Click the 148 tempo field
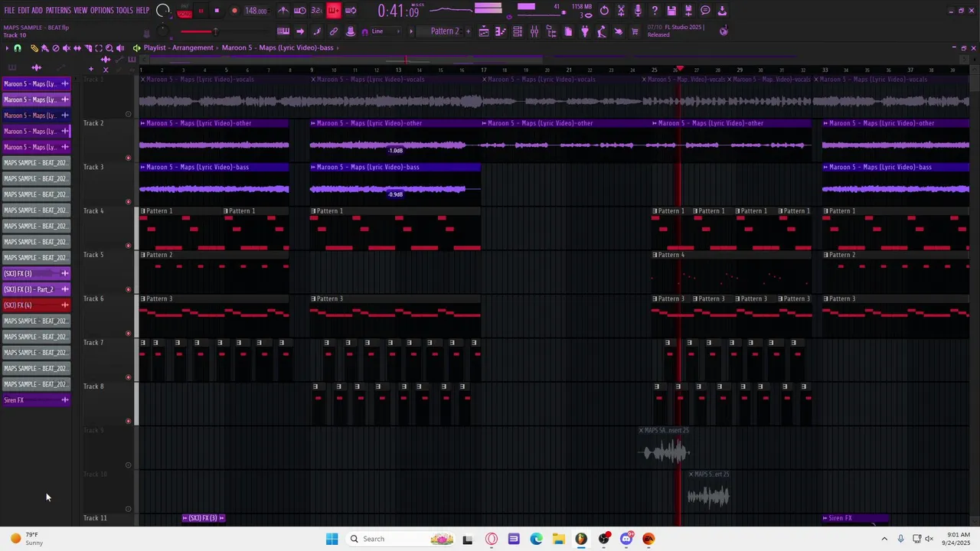The image size is (980, 551). tap(256, 11)
